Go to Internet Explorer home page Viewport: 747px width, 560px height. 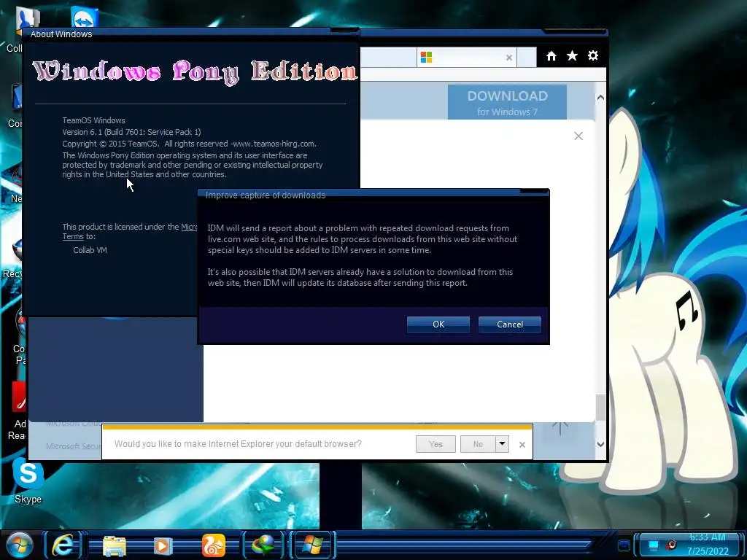[551, 56]
